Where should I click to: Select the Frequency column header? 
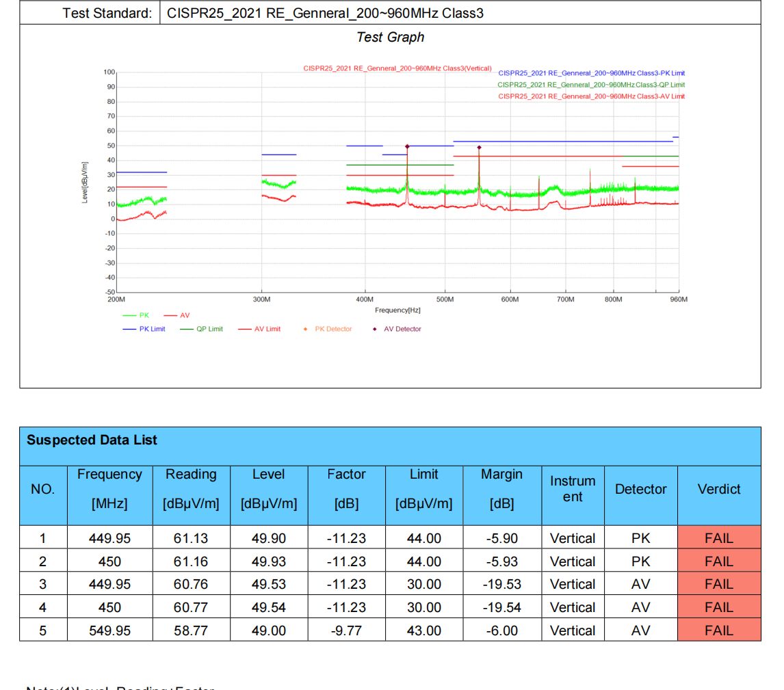[x=109, y=488]
